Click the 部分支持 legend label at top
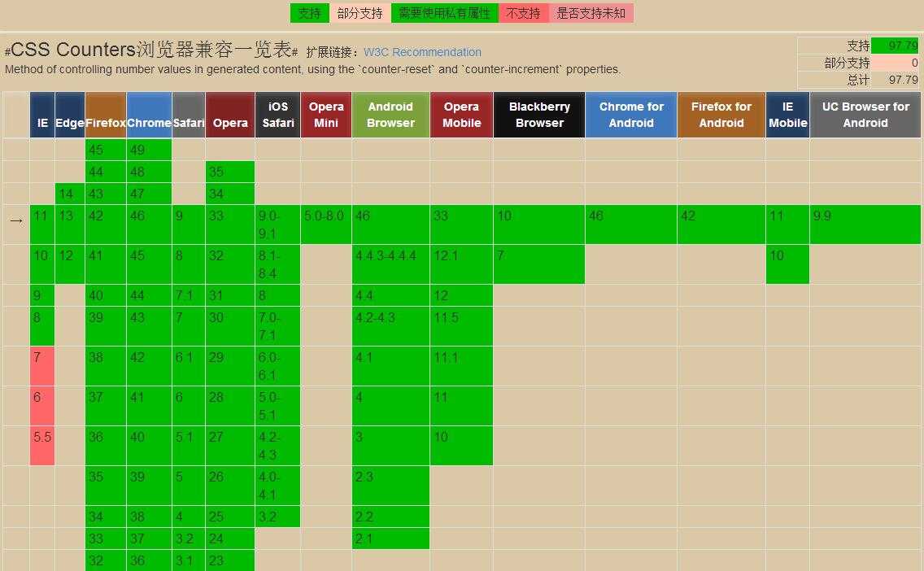This screenshot has height=571, width=924. click(x=360, y=13)
